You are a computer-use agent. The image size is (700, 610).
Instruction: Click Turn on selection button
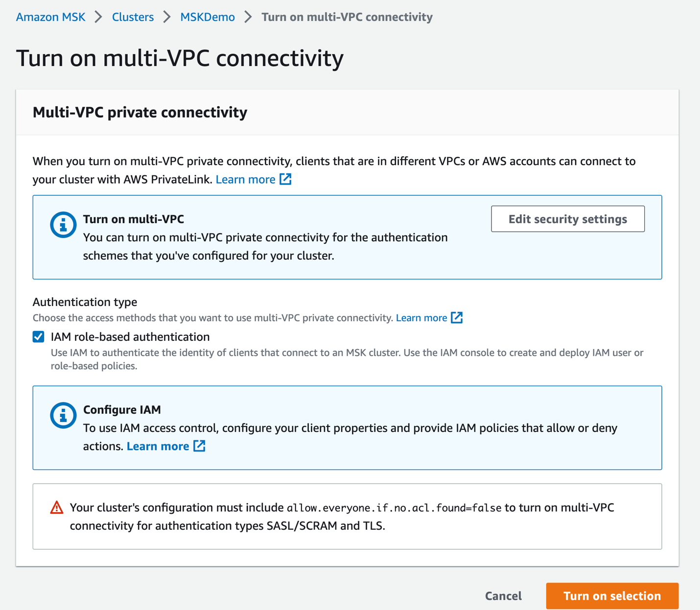612,596
